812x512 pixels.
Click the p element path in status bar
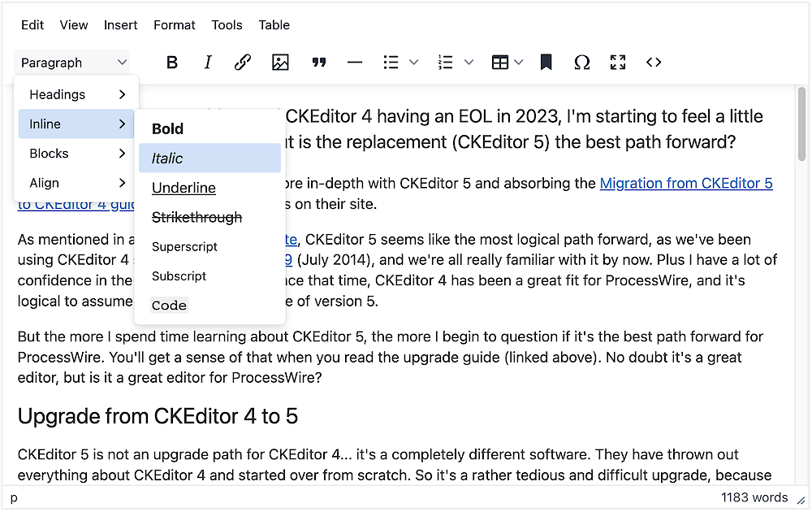tap(14, 498)
